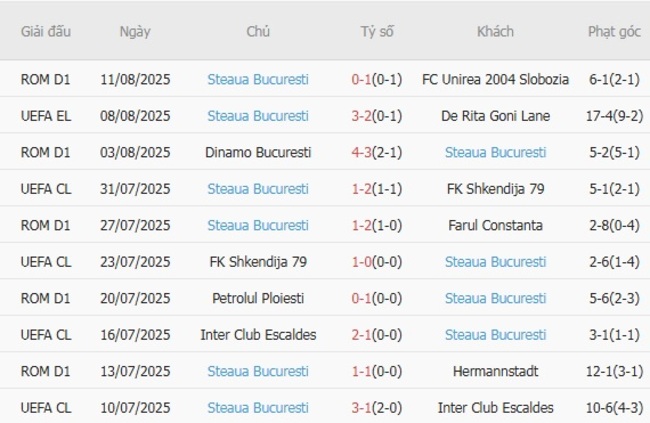Select the 12-1(3-1) corners value

(614, 371)
